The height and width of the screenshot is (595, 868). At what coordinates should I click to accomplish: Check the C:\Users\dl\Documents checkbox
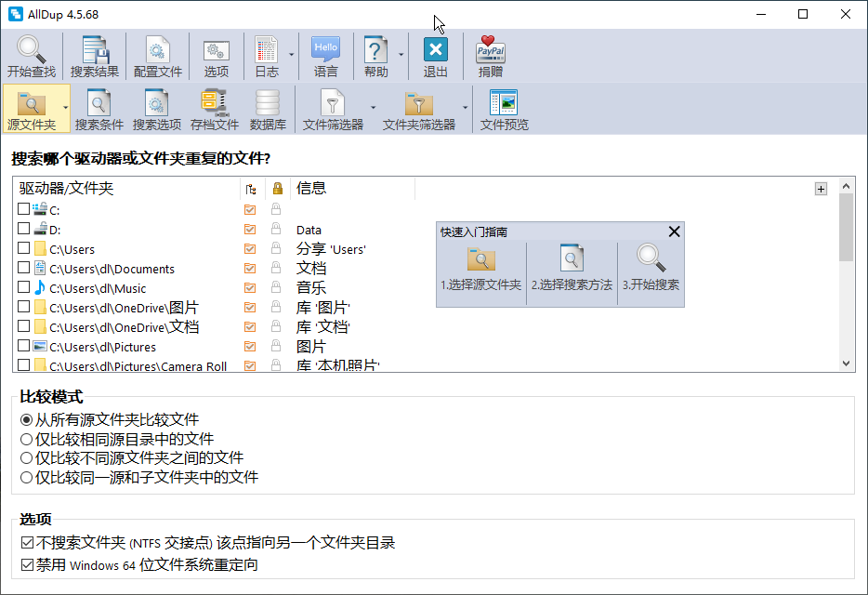[x=23, y=268]
